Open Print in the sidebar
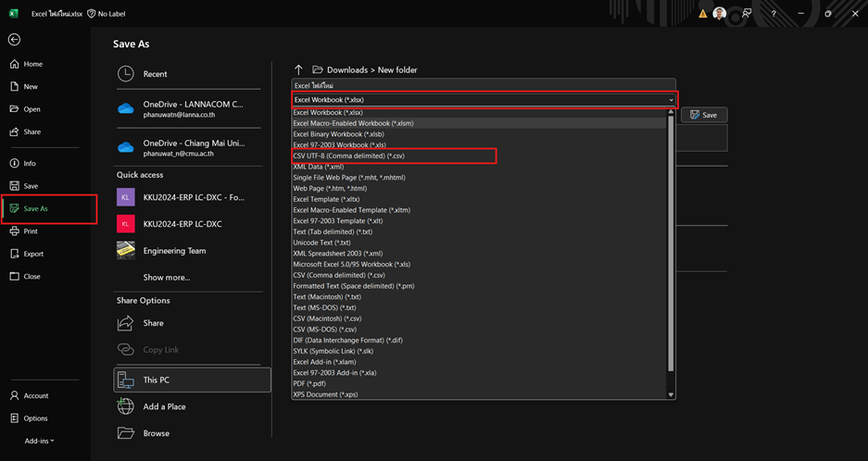The height and width of the screenshot is (461, 868). [24, 231]
